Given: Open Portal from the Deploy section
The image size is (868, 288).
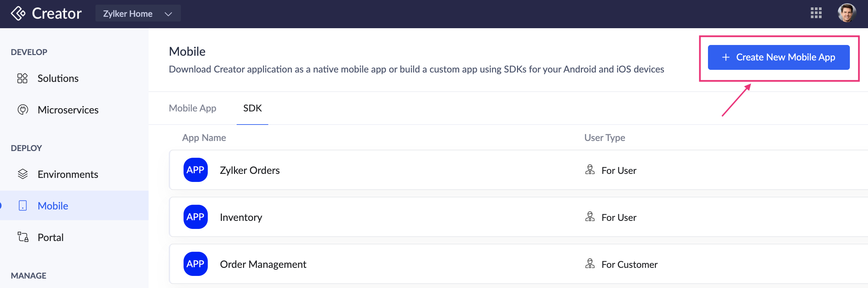Looking at the screenshot, I should coord(50,237).
